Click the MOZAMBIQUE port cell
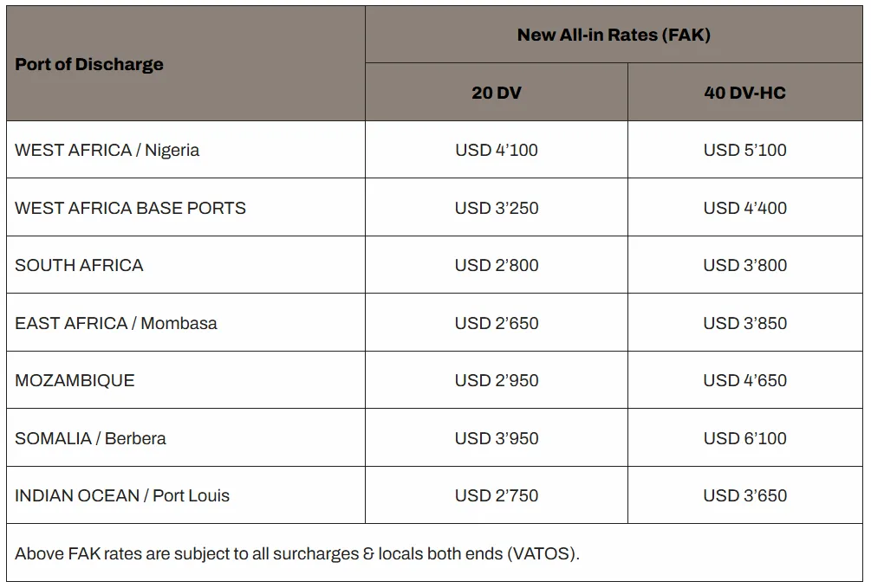The height and width of the screenshot is (588, 871). click(x=75, y=380)
